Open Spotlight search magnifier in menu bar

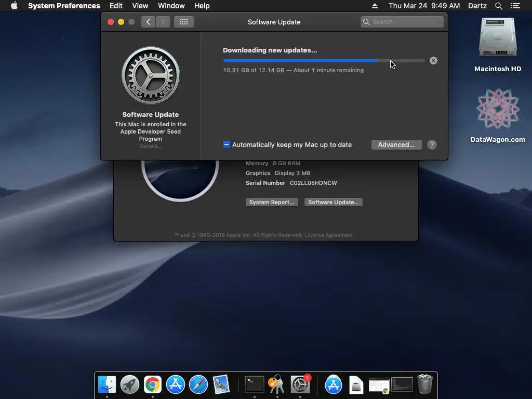[498, 6]
